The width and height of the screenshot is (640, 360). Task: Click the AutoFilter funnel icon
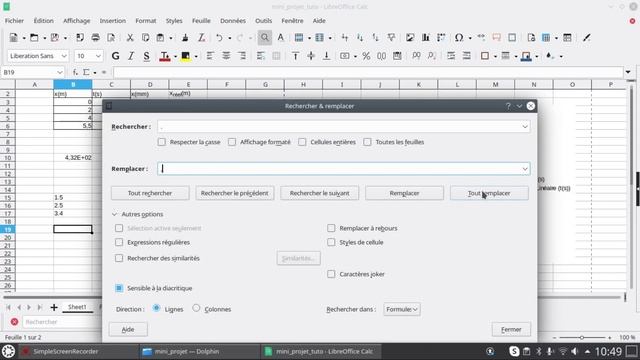tap(391, 38)
